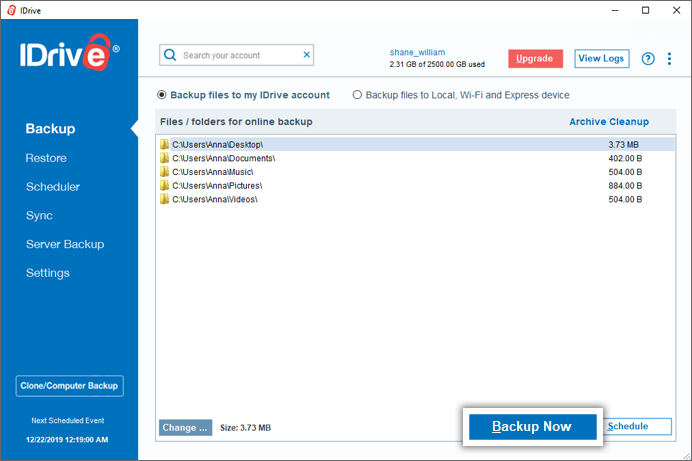Open View Logs

[602, 58]
